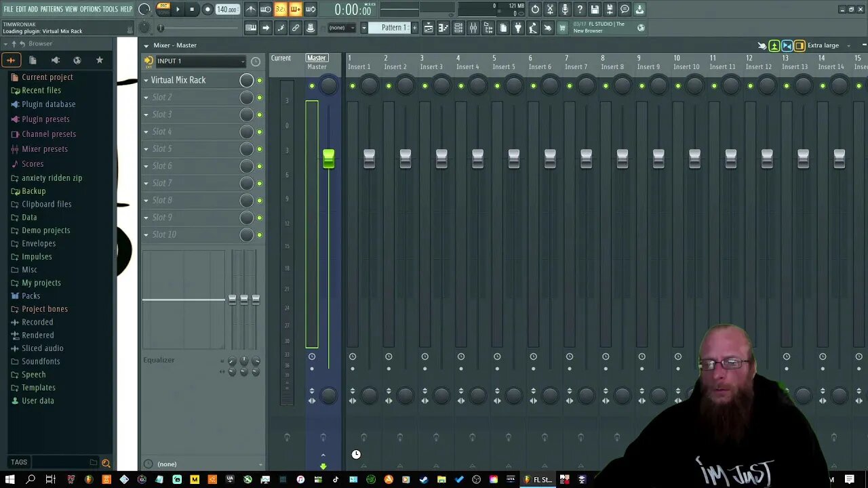The image size is (868, 488).
Task: Mute Insert 1 with its green light
Action: point(353,86)
